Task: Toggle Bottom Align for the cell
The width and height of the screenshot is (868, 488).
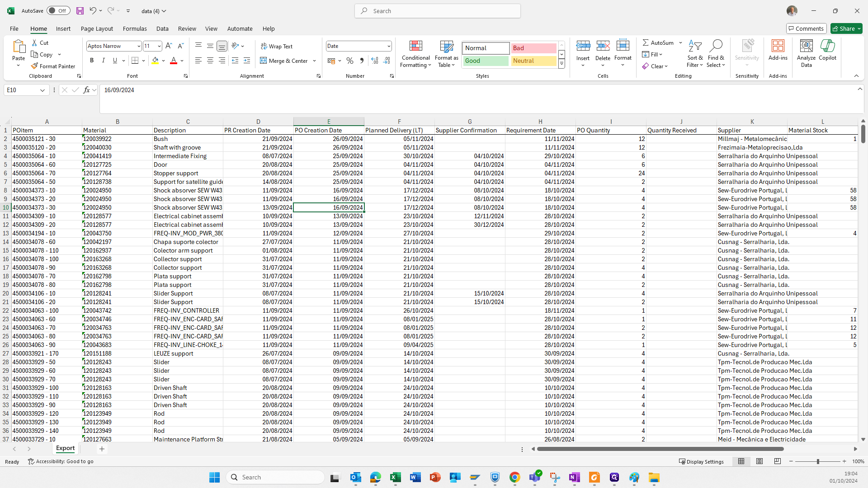Action: coord(222,46)
